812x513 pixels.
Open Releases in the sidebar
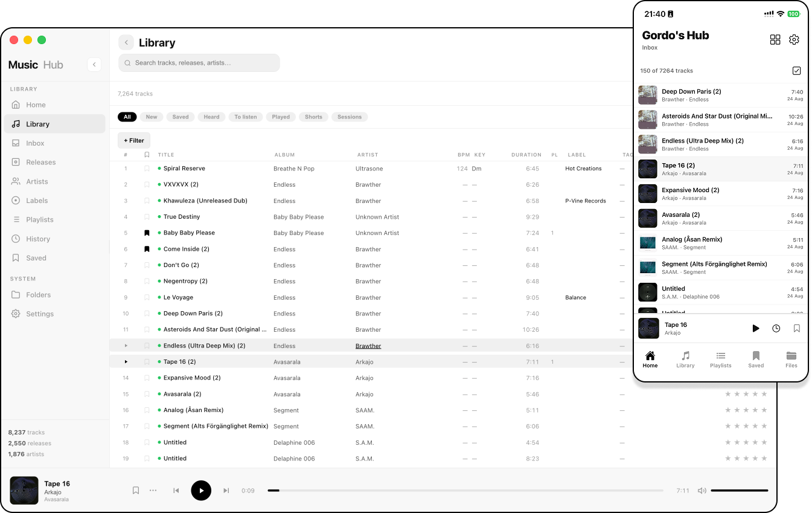55,163
